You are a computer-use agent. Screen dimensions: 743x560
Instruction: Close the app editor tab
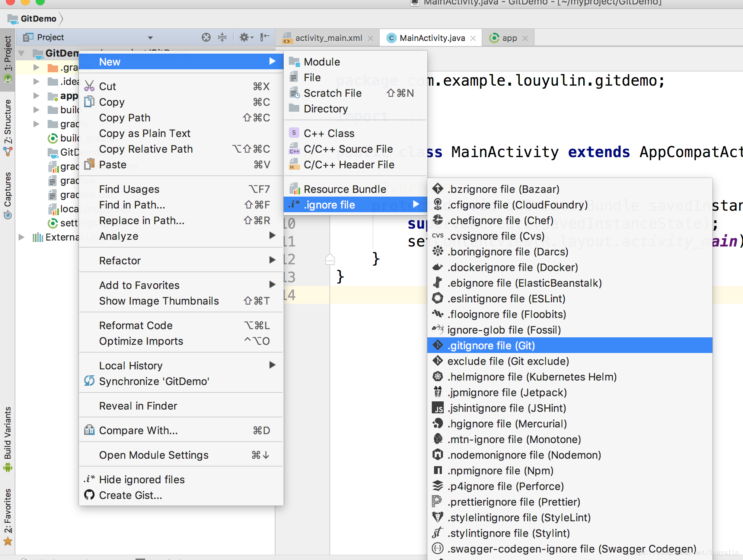[x=525, y=38]
